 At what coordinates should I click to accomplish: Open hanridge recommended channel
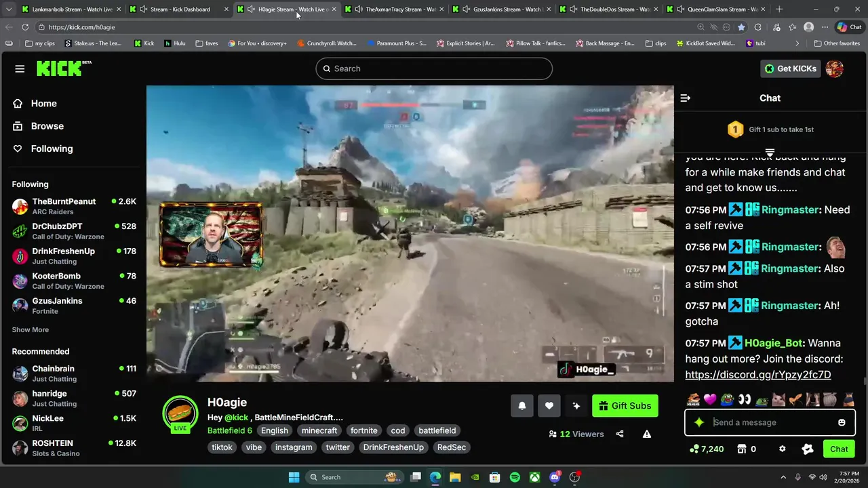pos(73,399)
